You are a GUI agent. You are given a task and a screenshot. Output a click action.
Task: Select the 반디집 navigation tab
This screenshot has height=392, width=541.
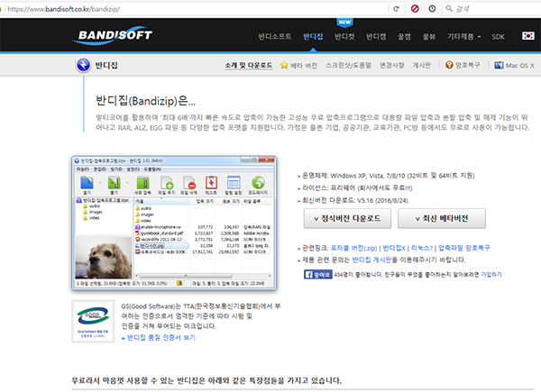[x=313, y=37]
